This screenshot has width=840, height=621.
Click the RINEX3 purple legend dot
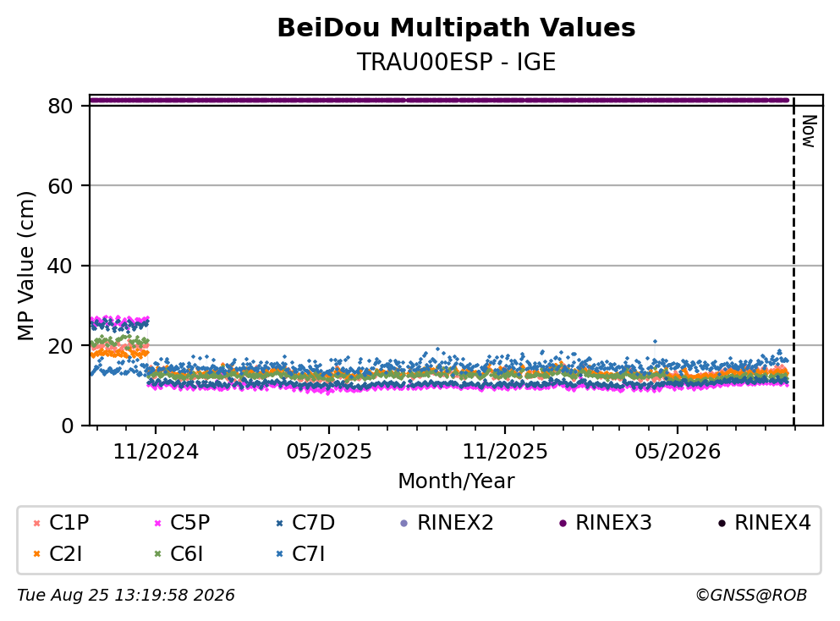pyautogui.click(x=563, y=524)
